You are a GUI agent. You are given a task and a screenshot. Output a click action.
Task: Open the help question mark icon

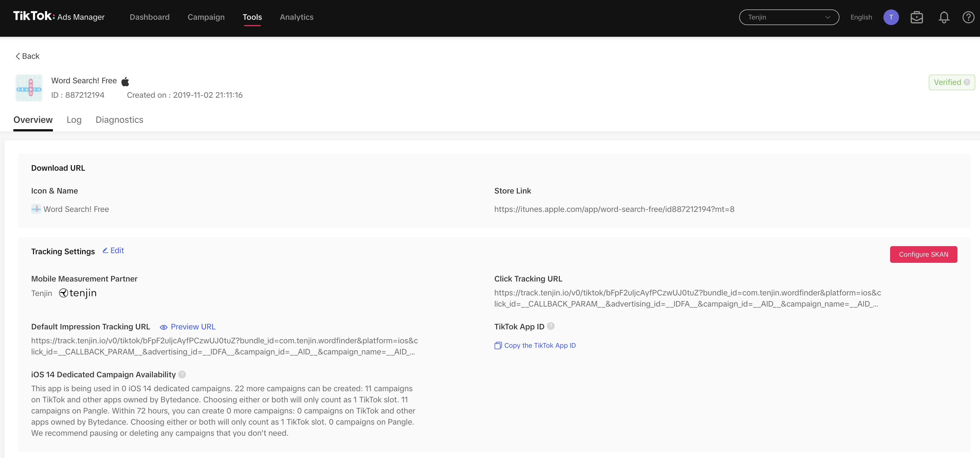[968, 17]
